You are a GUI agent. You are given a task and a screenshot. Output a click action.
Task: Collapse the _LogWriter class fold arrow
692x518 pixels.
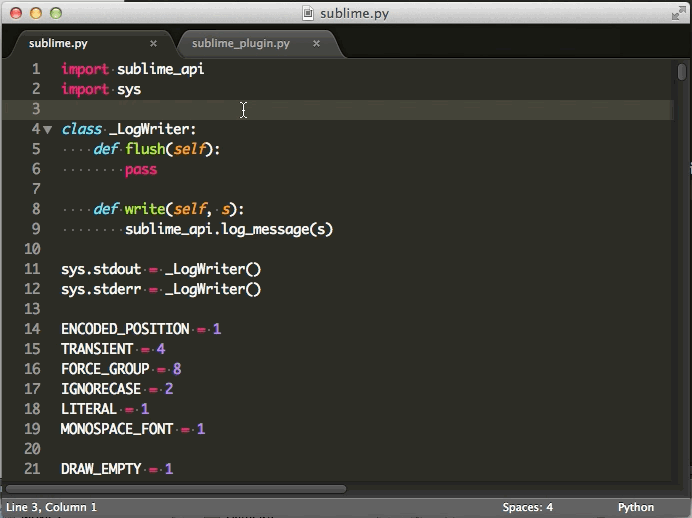coord(48,130)
